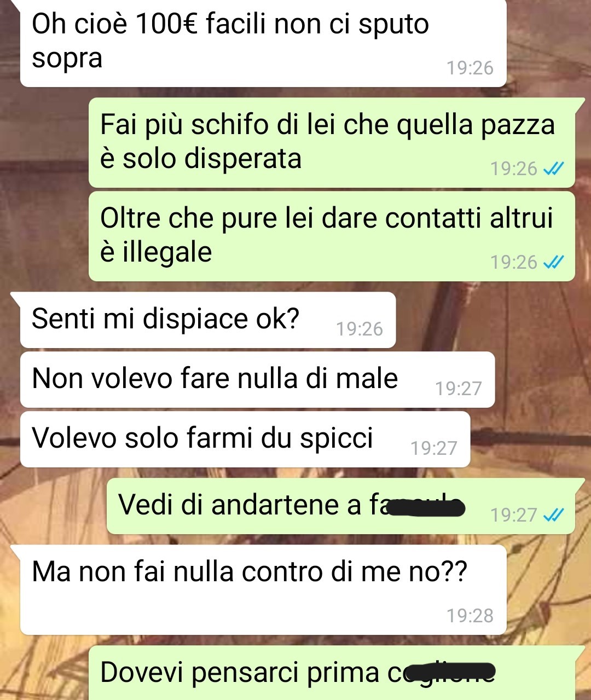Tap the "Vedi di andartene a" message
This screenshot has width=591, height=700.
[340, 506]
